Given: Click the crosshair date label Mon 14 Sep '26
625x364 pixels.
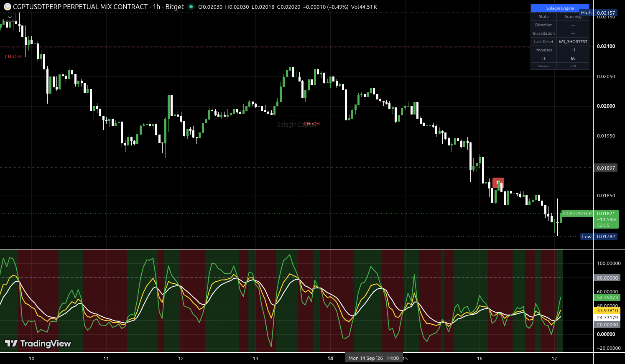Looking at the screenshot, I should tap(374, 358).
